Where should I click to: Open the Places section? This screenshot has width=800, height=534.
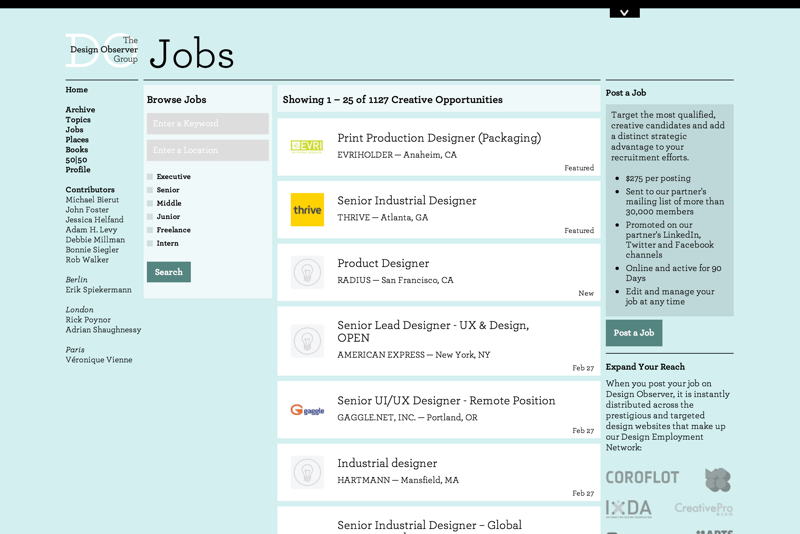(77, 140)
